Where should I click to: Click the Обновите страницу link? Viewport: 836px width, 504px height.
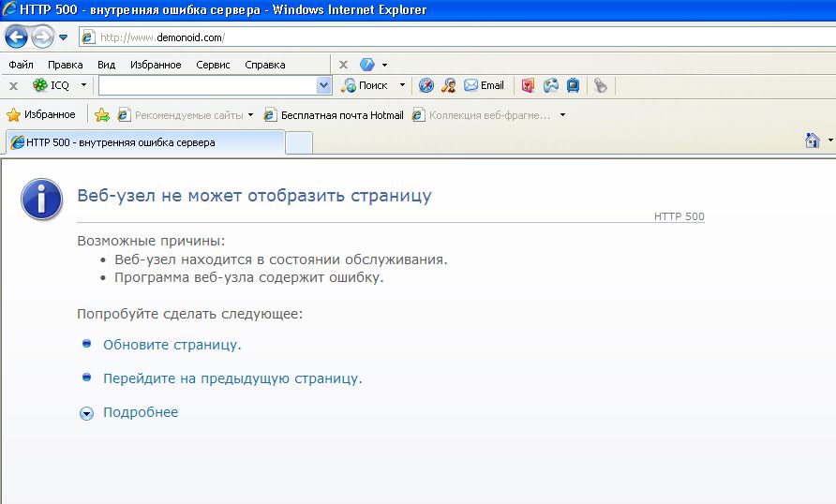[x=172, y=345]
